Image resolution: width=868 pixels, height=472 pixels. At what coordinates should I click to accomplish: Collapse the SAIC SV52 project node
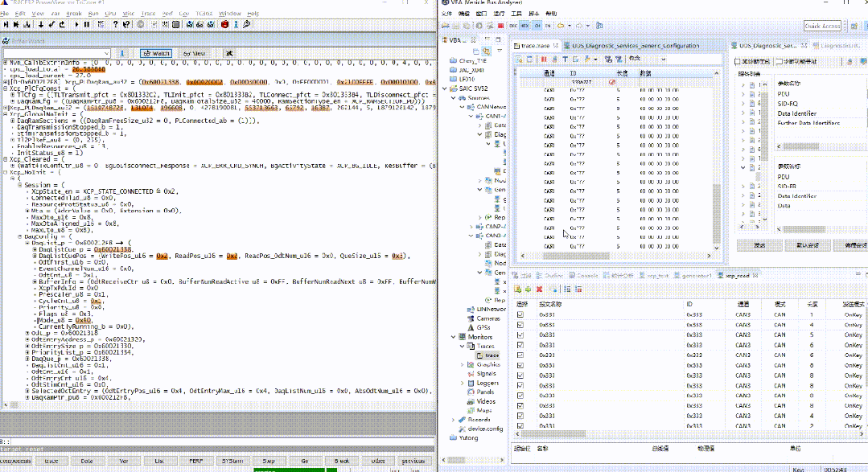click(445, 88)
